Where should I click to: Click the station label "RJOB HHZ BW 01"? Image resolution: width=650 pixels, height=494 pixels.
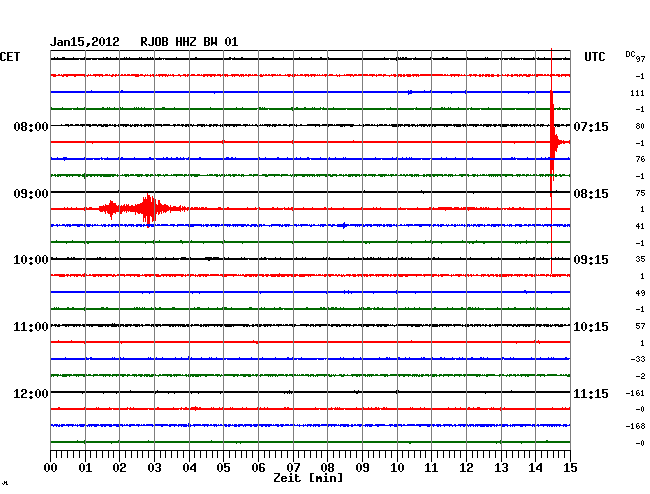point(189,42)
